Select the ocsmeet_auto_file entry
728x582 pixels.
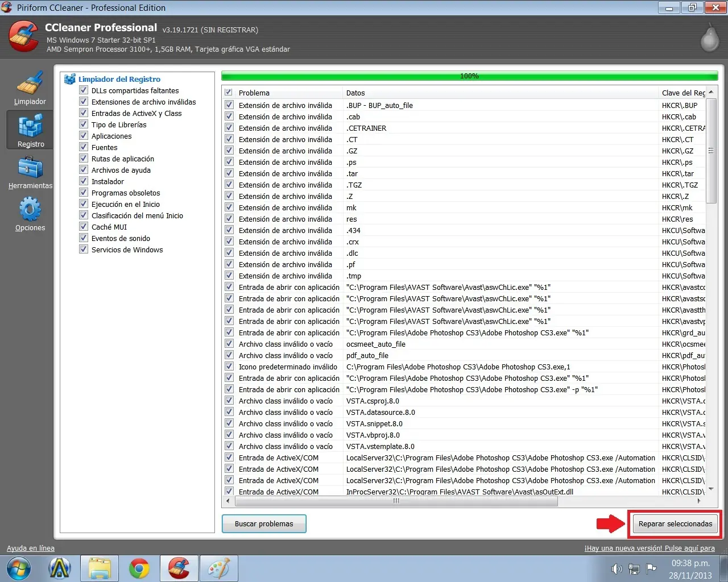(x=376, y=344)
